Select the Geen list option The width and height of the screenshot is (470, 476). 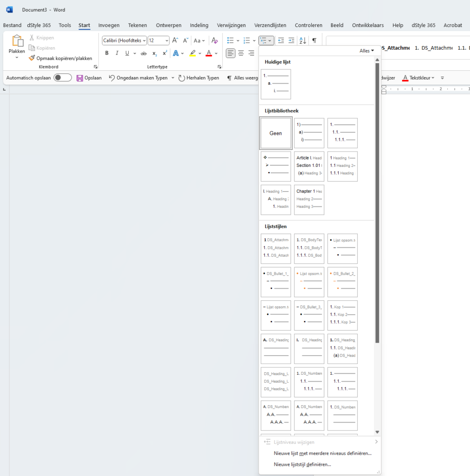(275, 133)
